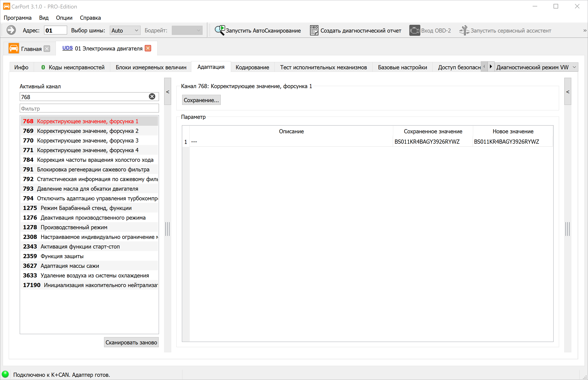Open the Выбор шины Auto dropdown

coord(125,30)
